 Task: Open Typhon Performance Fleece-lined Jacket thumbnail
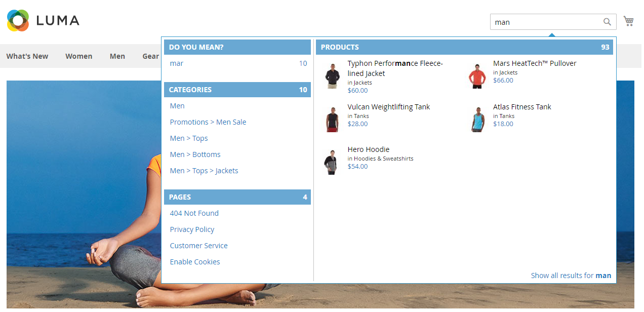coord(332,76)
